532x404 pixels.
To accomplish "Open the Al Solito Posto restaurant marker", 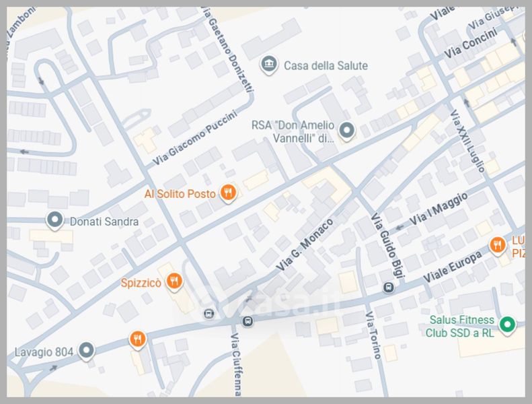I will (x=229, y=193).
